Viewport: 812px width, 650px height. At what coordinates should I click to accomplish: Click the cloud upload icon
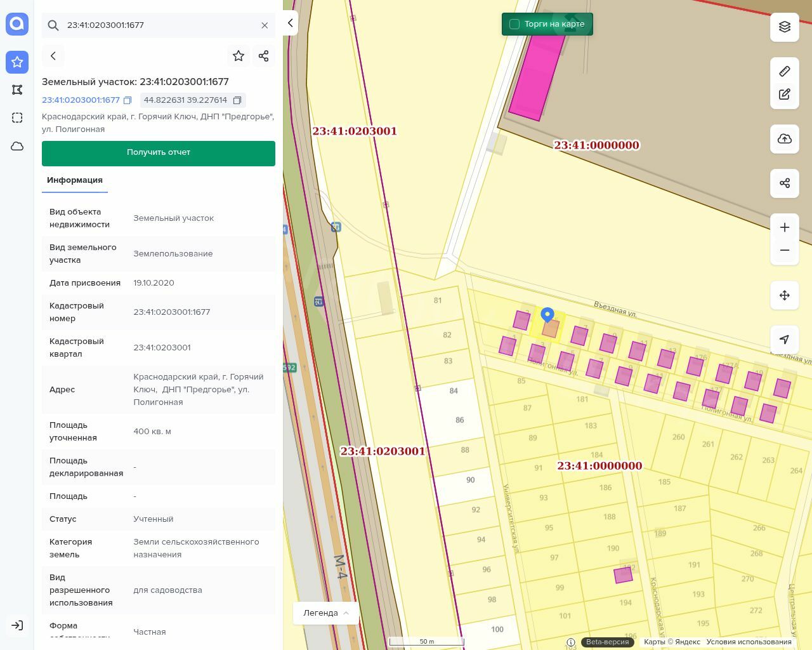(x=785, y=139)
